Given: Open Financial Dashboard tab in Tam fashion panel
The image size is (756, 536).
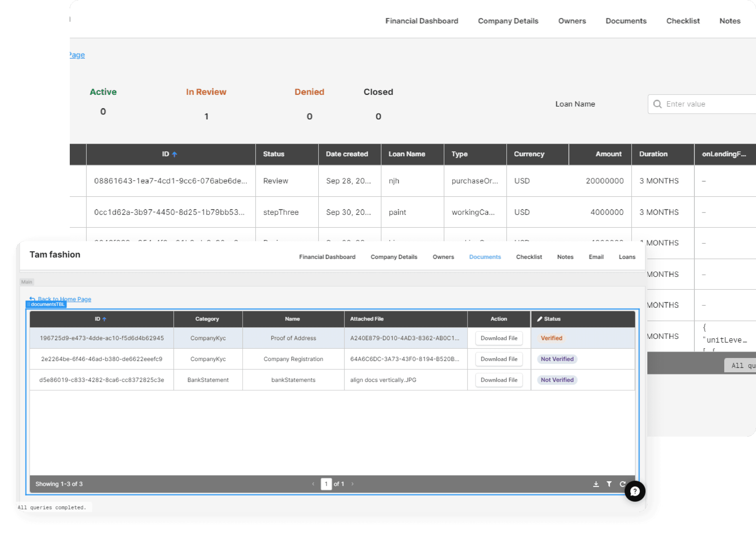Looking at the screenshot, I should coord(327,257).
